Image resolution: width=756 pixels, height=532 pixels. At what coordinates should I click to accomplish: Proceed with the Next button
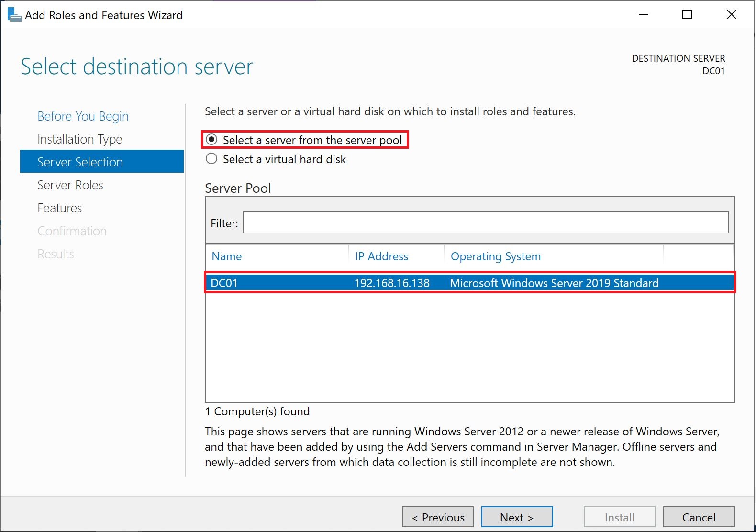(x=517, y=517)
